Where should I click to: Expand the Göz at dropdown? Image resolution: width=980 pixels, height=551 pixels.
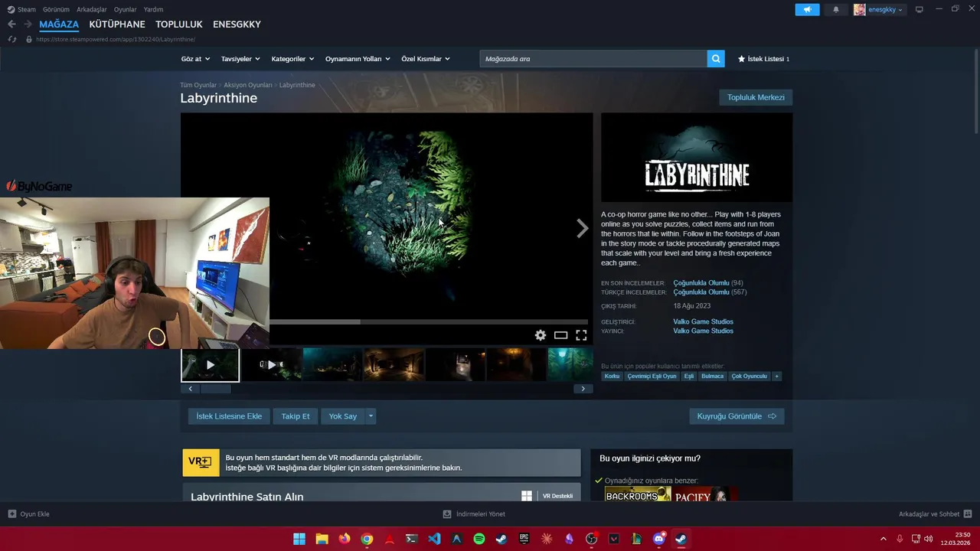[194, 59]
